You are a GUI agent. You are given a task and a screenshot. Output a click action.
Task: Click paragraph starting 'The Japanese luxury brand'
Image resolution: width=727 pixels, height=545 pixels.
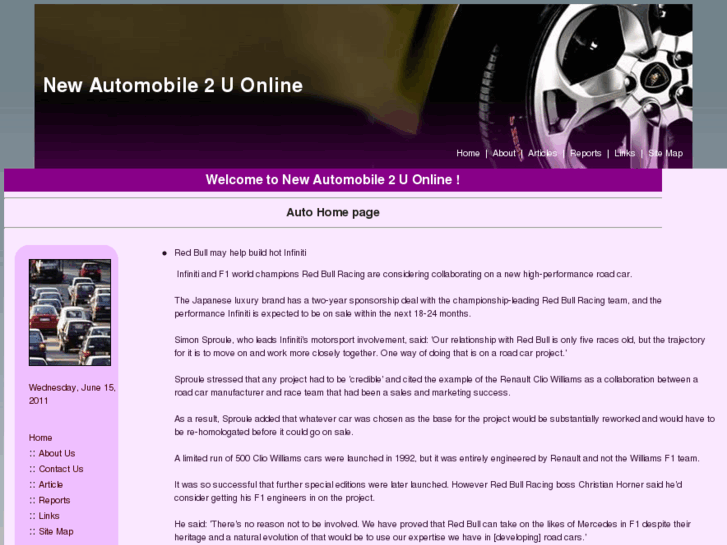[x=418, y=307]
